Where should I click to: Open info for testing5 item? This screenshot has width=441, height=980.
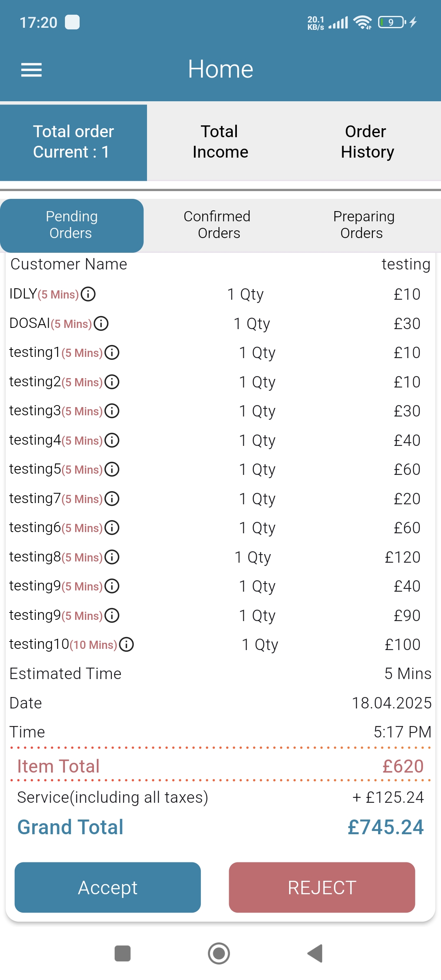(x=112, y=469)
